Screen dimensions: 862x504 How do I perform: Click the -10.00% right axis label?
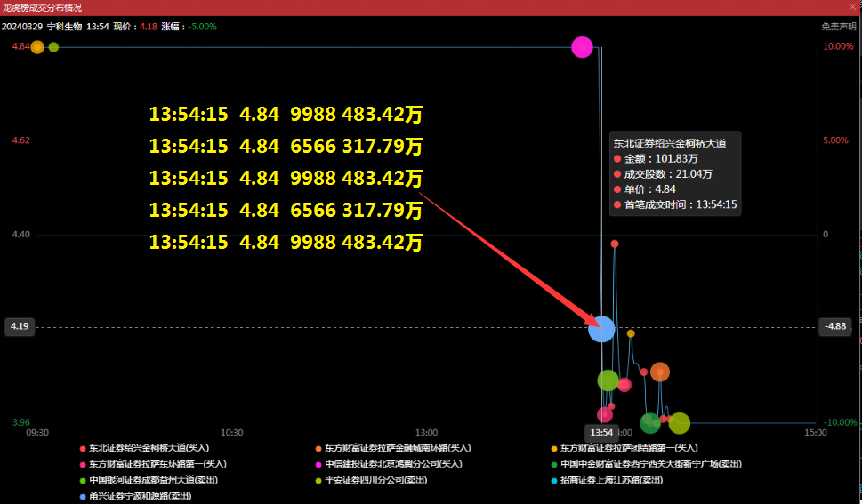point(840,422)
